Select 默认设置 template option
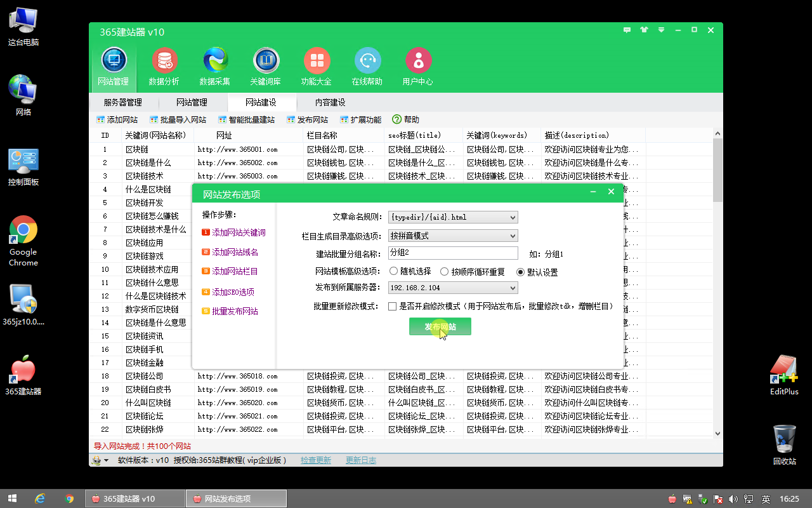Viewport: 812px width, 508px height. [537, 272]
